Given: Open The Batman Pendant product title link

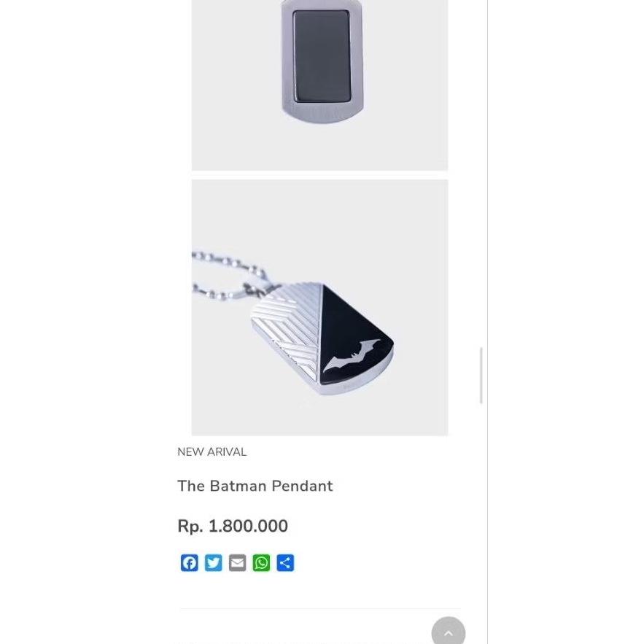Looking at the screenshot, I should pos(255,486).
